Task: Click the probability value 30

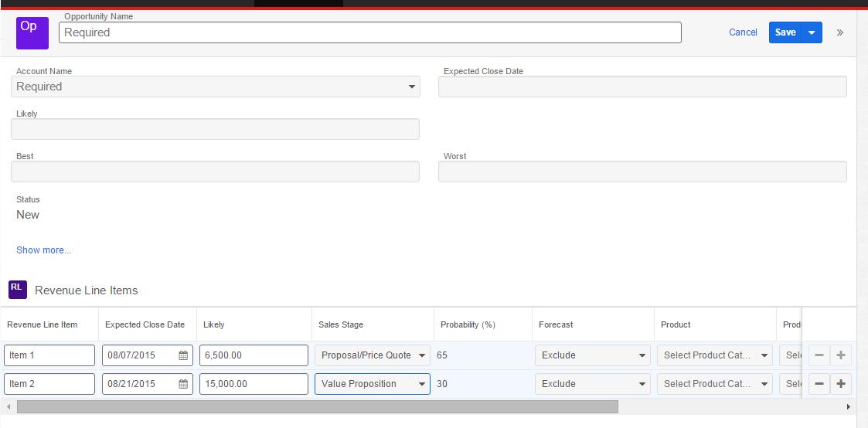Action: [x=442, y=384]
